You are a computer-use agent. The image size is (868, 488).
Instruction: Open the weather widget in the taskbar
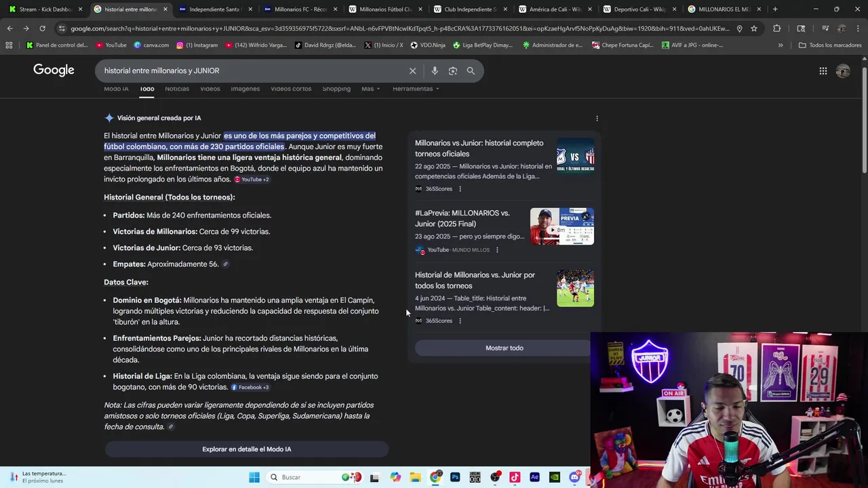[x=39, y=477]
